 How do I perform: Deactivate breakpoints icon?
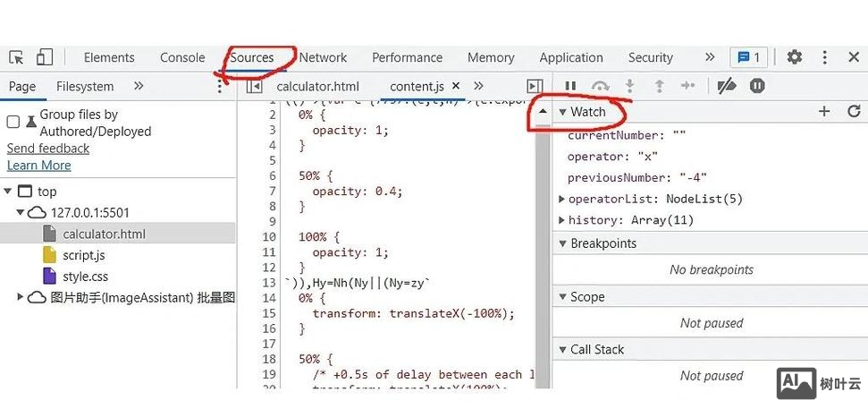[x=727, y=86]
